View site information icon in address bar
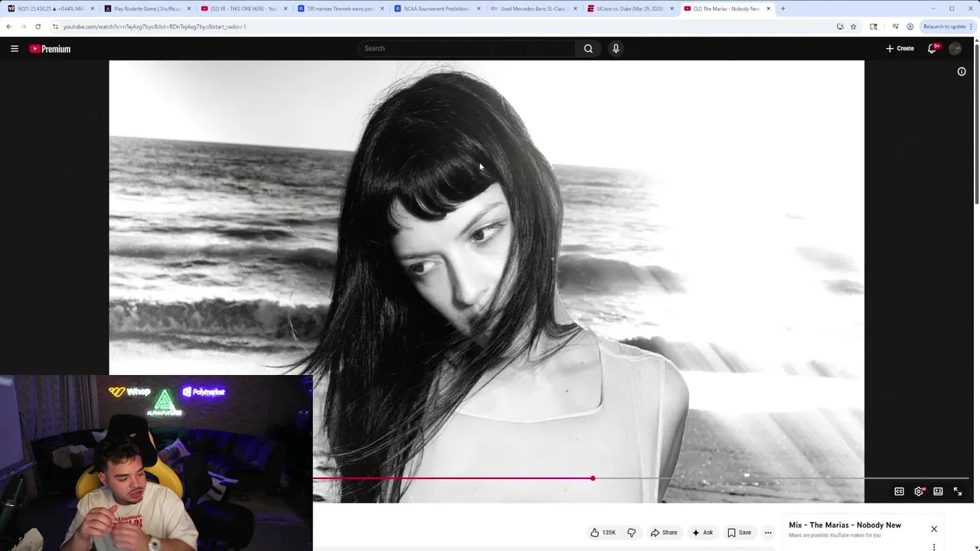The image size is (980, 551). click(55, 26)
